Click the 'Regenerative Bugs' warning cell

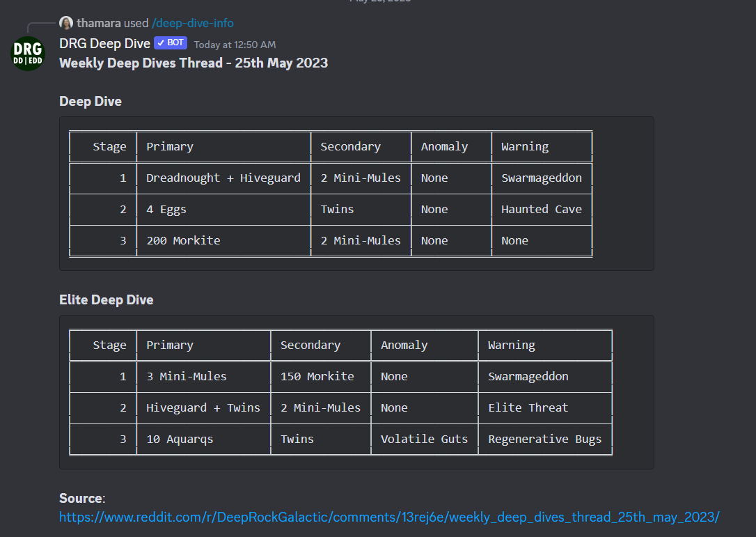coord(545,439)
